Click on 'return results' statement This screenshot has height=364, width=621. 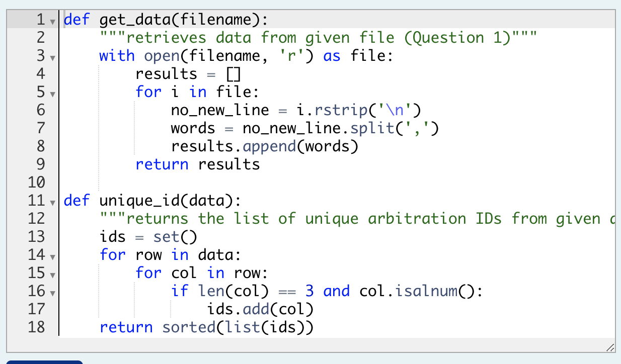[198, 164]
